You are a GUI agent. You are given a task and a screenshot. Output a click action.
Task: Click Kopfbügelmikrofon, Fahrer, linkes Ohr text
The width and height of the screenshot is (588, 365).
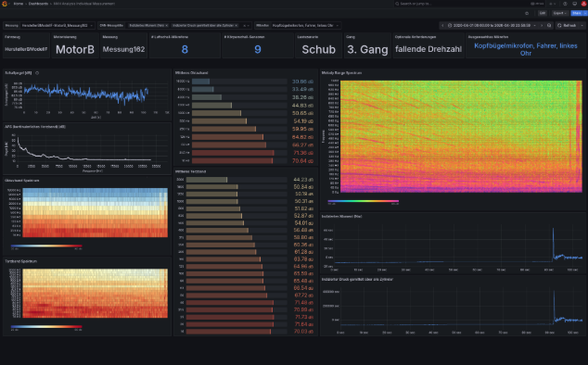tap(526, 49)
